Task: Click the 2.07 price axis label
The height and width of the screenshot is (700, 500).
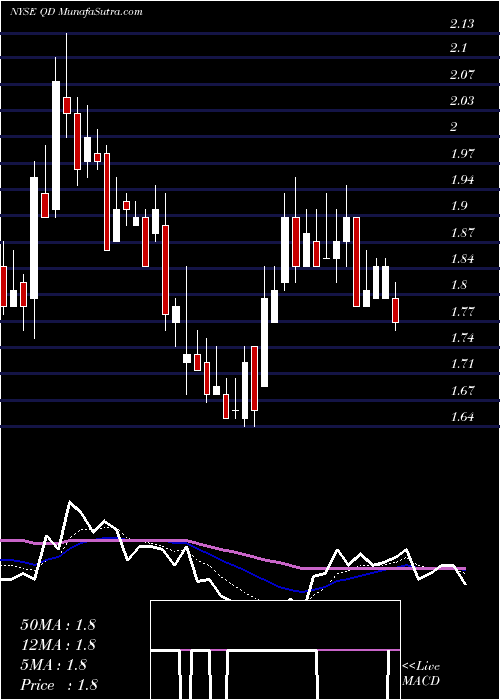Action: [462, 75]
